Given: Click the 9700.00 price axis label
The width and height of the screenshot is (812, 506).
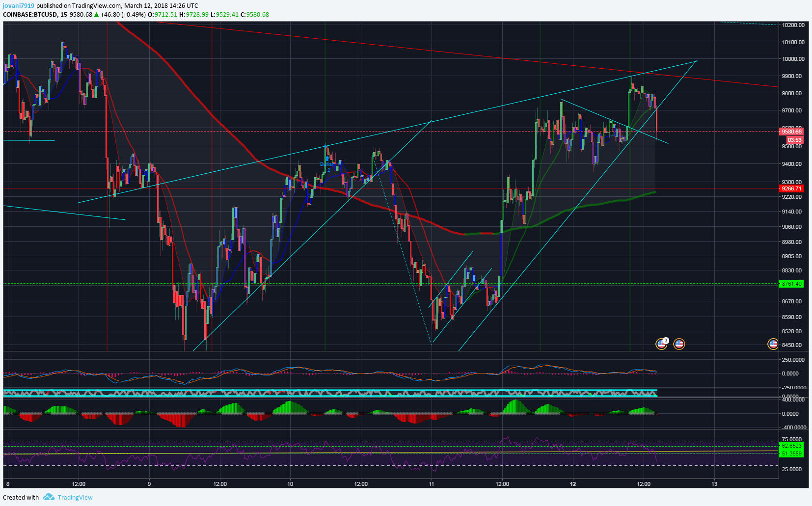Looking at the screenshot, I should (792, 110).
